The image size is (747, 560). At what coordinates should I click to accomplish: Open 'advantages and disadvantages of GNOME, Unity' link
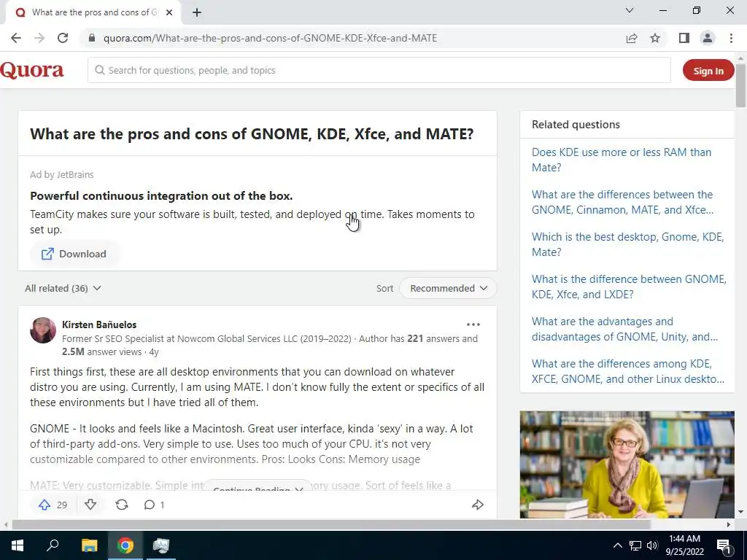pyautogui.click(x=624, y=329)
